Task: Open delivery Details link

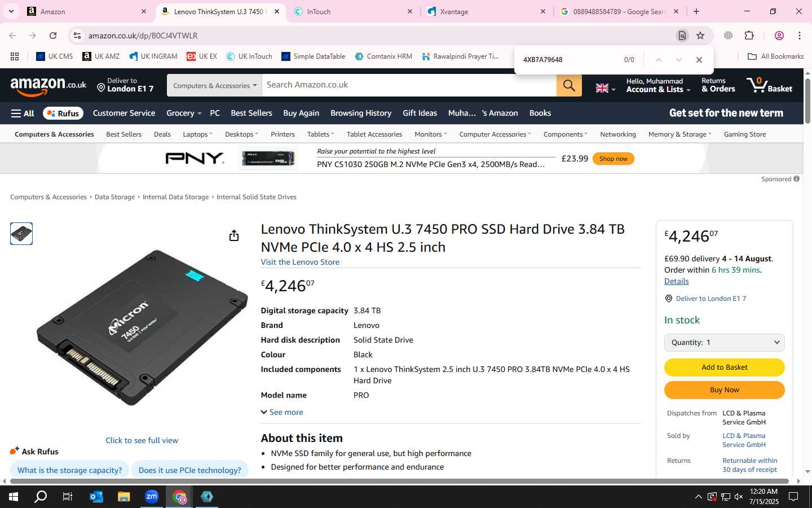Action: pos(677,282)
